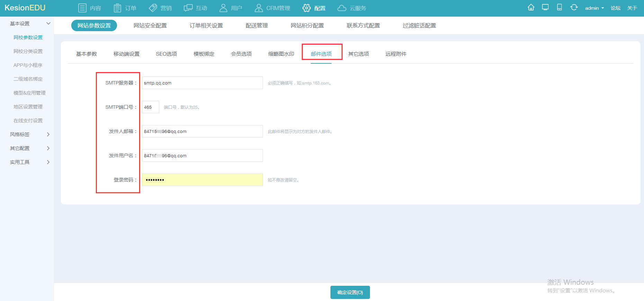Screen dimensions: 644x301
Task: Switch to the 远程附件 tab
Action: coord(396,54)
